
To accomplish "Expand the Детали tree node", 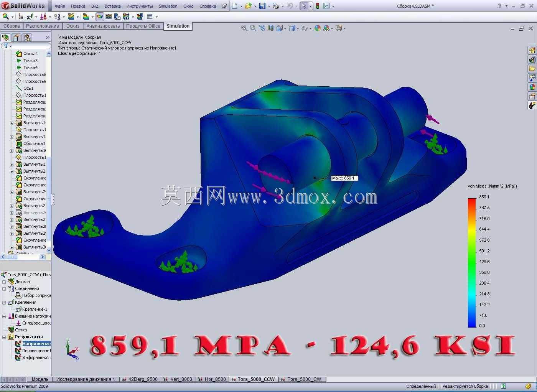I will pyautogui.click(x=4, y=282).
